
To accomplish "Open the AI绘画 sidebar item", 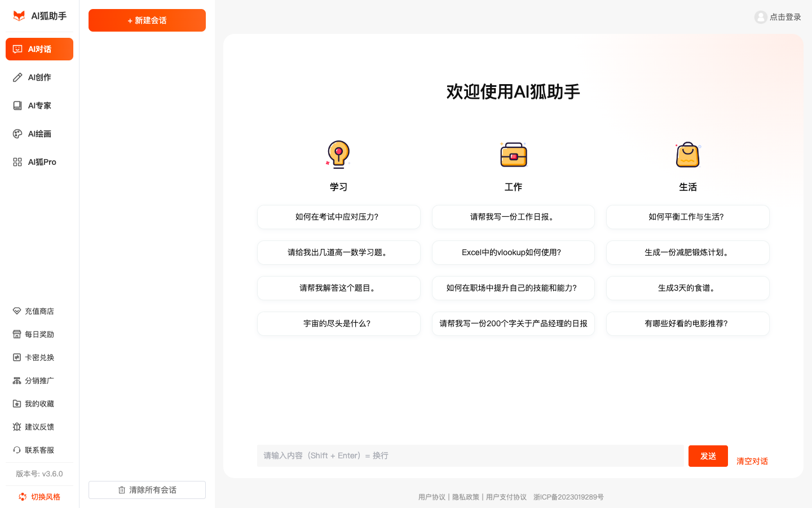I will point(39,134).
